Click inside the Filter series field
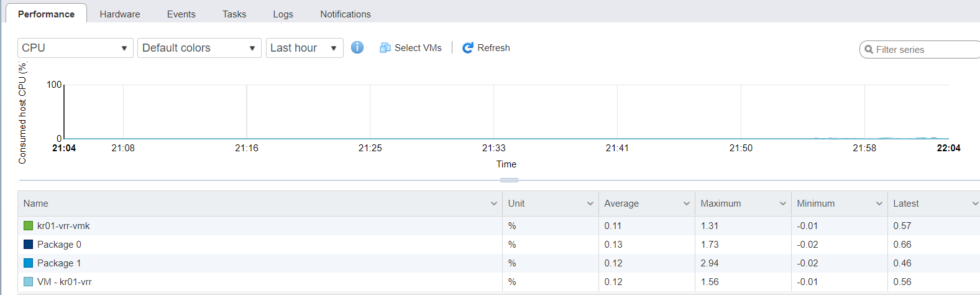This screenshot has height=295, width=980. (920, 50)
